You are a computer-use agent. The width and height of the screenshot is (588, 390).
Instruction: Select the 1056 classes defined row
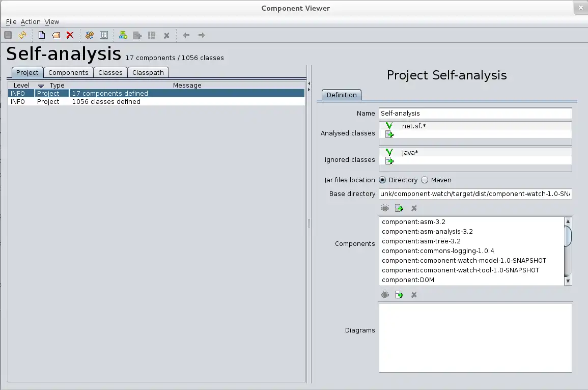pos(156,102)
